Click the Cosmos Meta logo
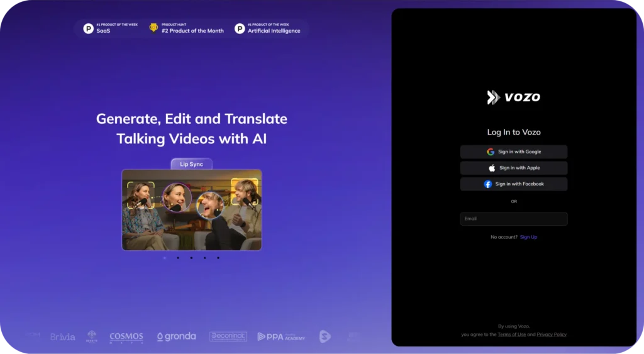This screenshot has height=354, width=644. pyautogui.click(x=126, y=337)
